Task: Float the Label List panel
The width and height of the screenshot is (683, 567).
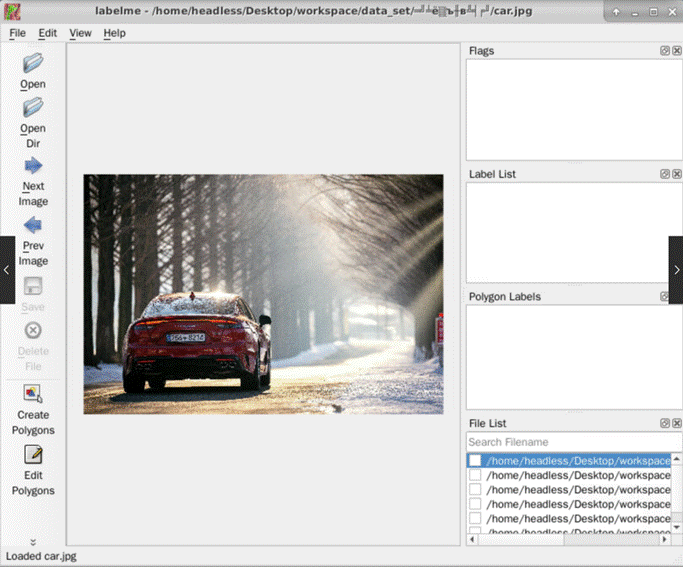Action: 665,174
